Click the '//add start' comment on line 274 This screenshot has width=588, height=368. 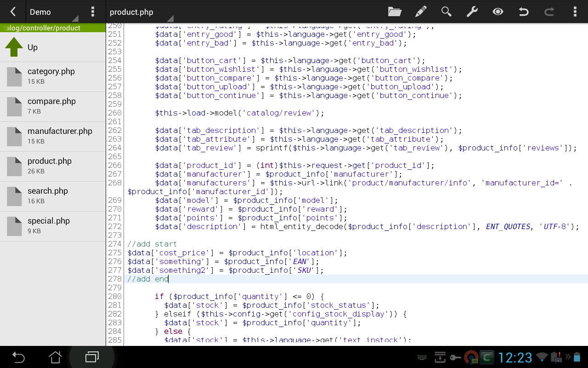click(152, 244)
